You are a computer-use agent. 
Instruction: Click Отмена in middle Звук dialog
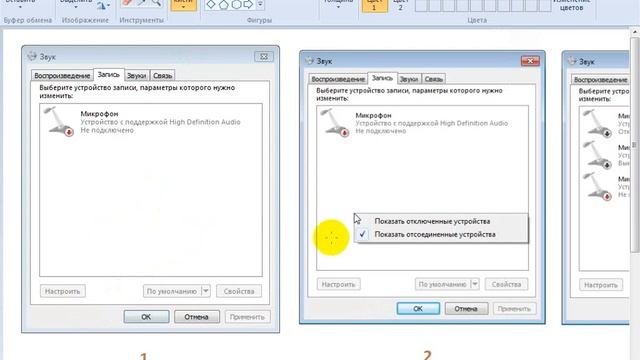click(x=466, y=309)
